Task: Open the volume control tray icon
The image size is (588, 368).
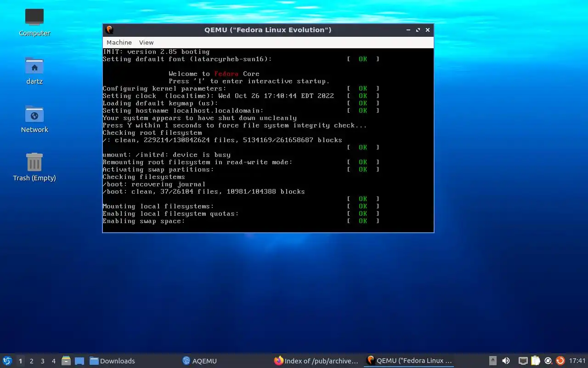Action: (x=506, y=361)
